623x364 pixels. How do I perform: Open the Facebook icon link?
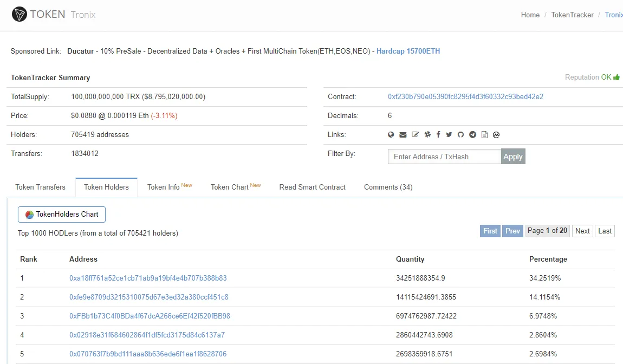tap(438, 135)
